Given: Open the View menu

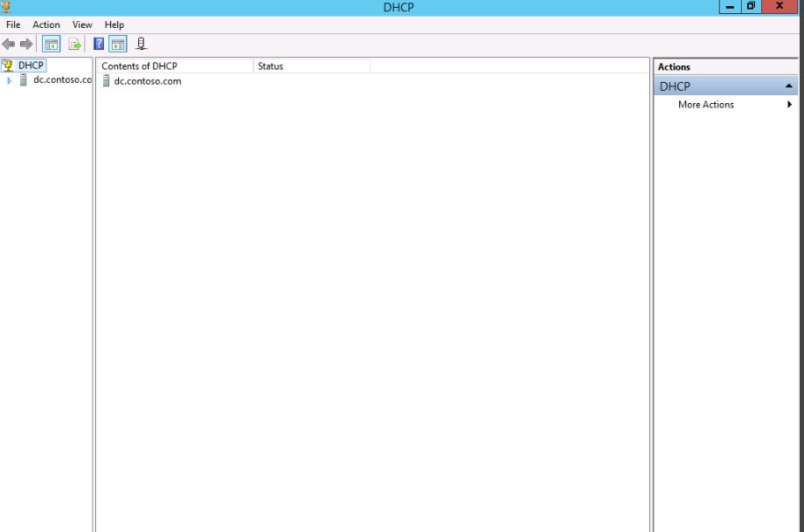Looking at the screenshot, I should coord(82,24).
